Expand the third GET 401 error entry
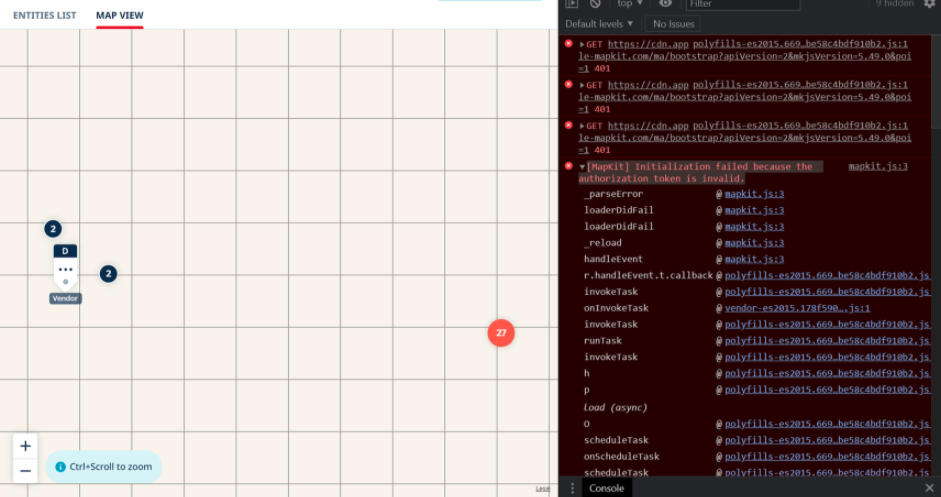Screen dimensions: 941x497 [x=582, y=126]
